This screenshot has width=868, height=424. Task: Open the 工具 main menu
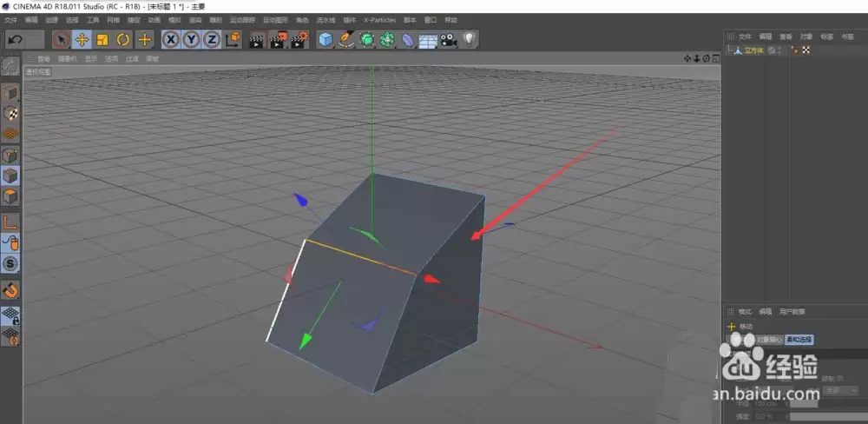click(93, 21)
